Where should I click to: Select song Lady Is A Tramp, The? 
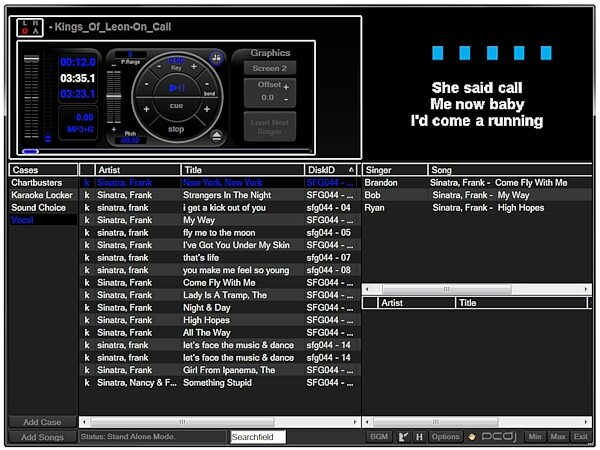coord(220,295)
